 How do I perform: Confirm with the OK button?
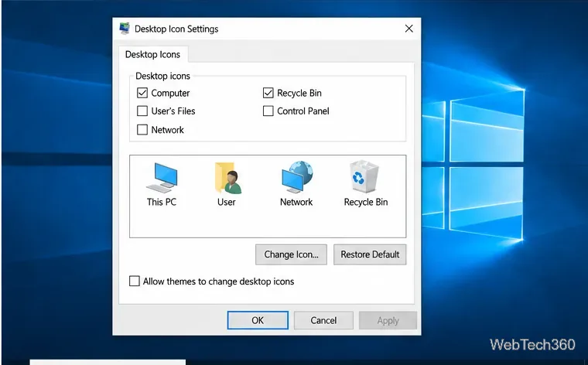tap(258, 320)
